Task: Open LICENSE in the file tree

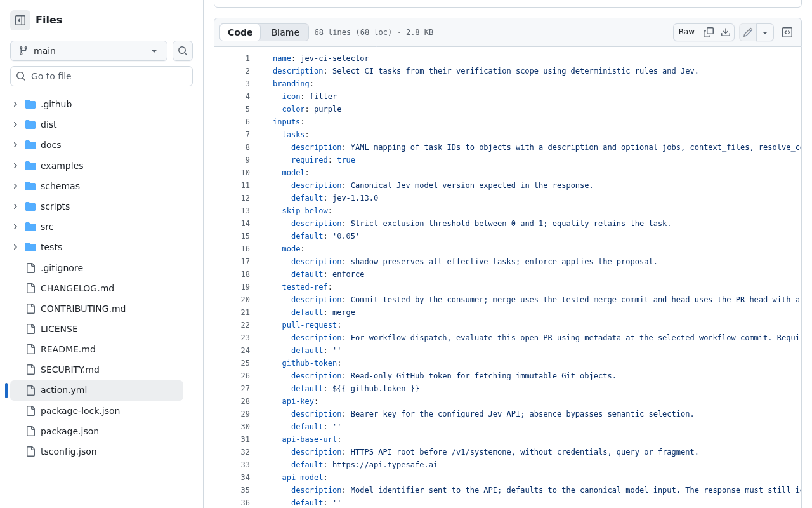Action: pos(59,329)
